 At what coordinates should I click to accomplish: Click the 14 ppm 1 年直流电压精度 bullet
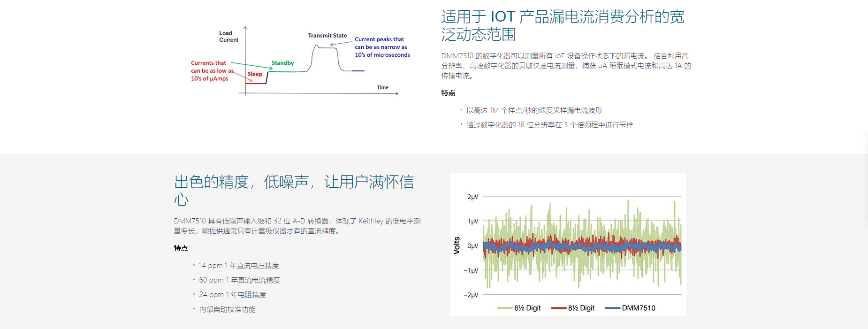[239, 266]
